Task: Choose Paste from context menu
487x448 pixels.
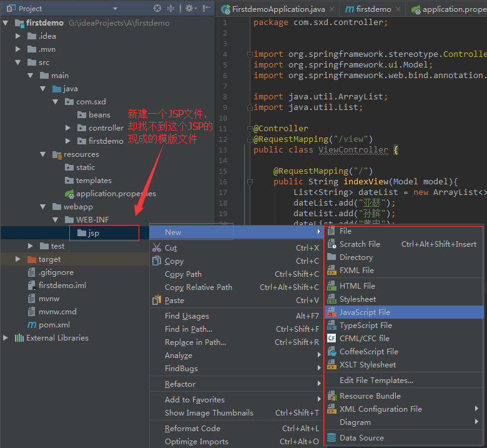Action: pos(237,301)
